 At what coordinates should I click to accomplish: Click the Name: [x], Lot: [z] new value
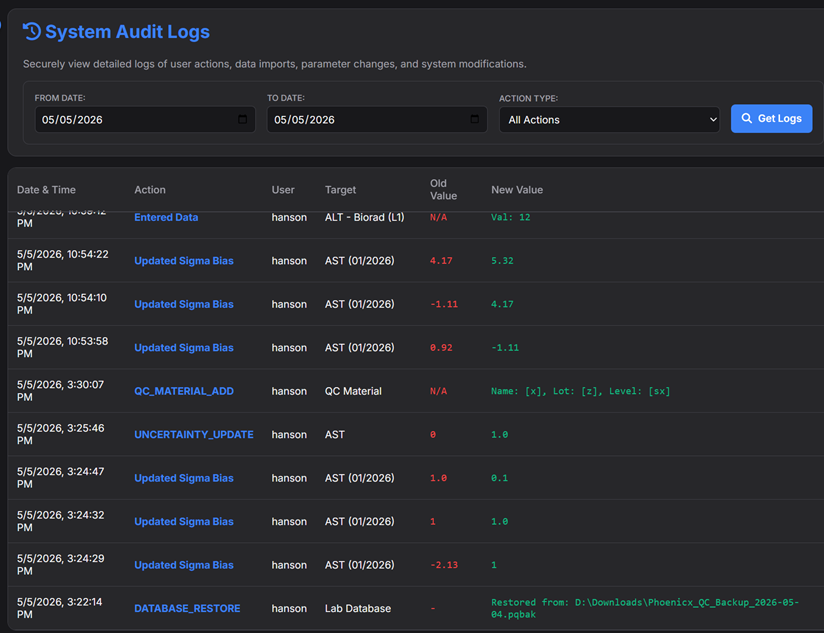580,391
